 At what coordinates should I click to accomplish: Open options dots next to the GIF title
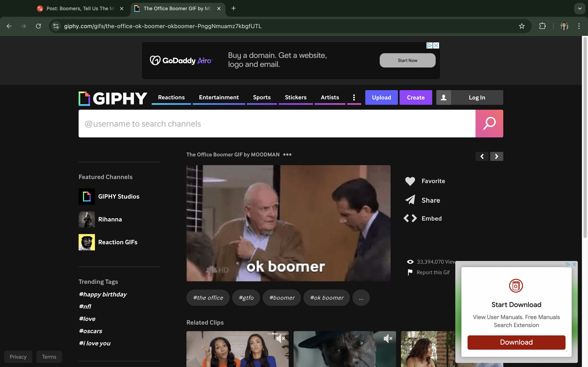pyautogui.click(x=287, y=155)
